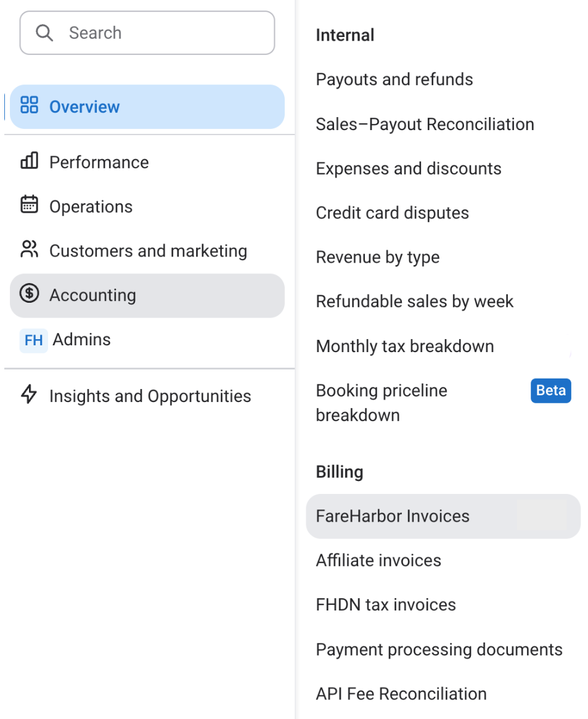The image size is (588, 719).
Task: View Credit card disputes
Action: click(392, 213)
